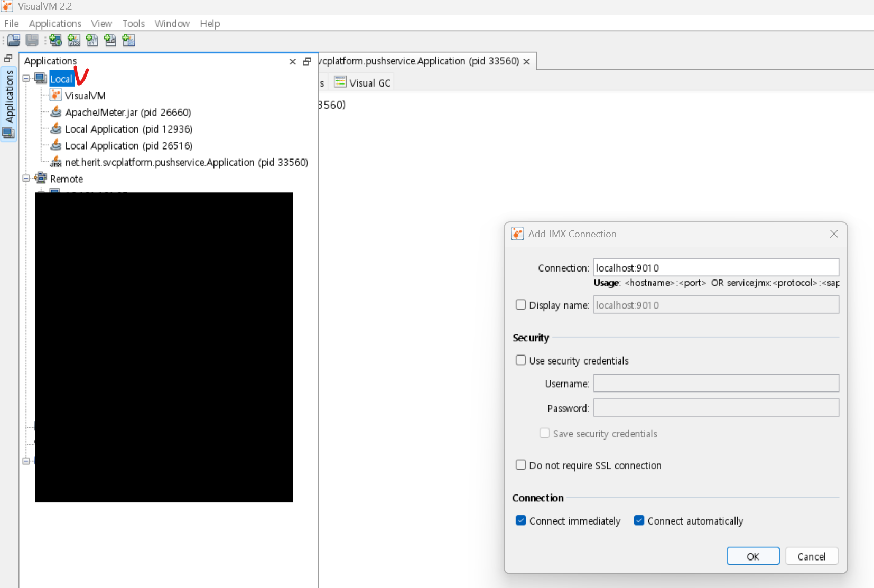The width and height of the screenshot is (874, 588).
Task: Collapse the Local tree node
Action: (x=26, y=79)
